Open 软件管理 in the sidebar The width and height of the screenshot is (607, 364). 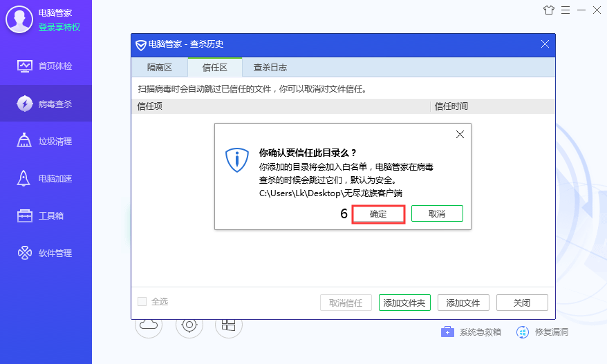click(46, 253)
